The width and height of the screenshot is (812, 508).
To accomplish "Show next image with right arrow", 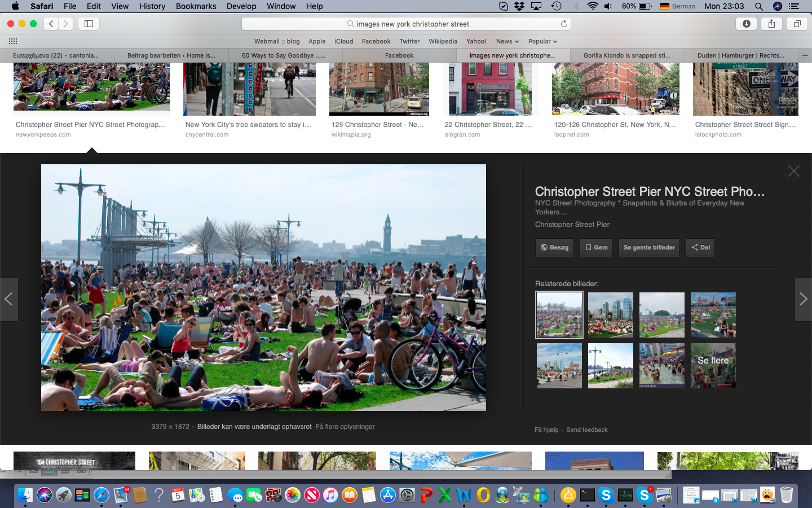I will pos(803,299).
